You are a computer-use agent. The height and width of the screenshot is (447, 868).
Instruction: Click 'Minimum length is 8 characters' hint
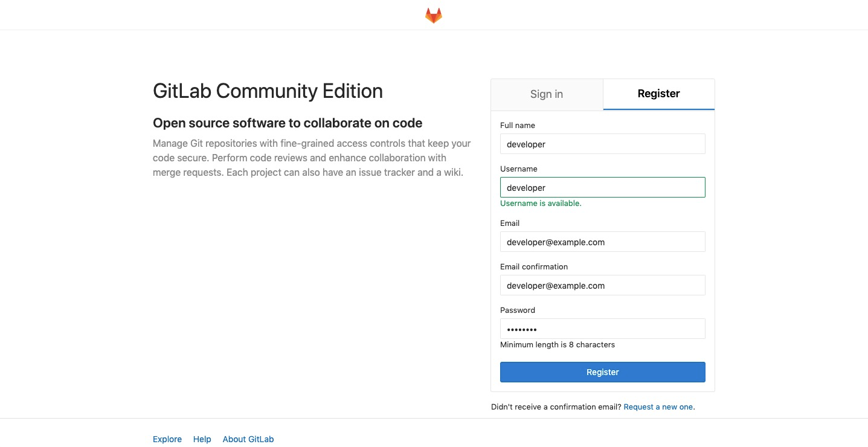coord(558,345)
